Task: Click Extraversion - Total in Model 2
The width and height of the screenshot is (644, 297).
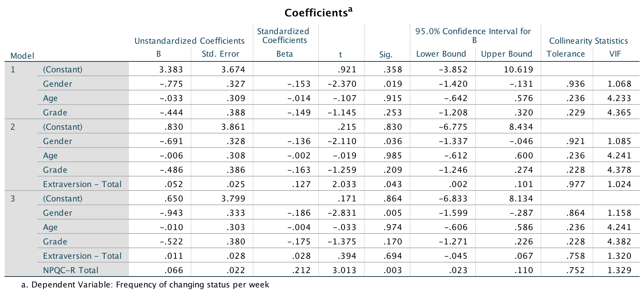Action: point(82,184)
